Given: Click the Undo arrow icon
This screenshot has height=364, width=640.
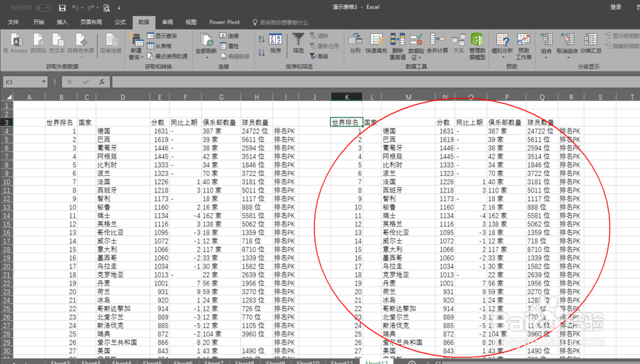Looking at the screenshot, I should (x=75, y=8).
